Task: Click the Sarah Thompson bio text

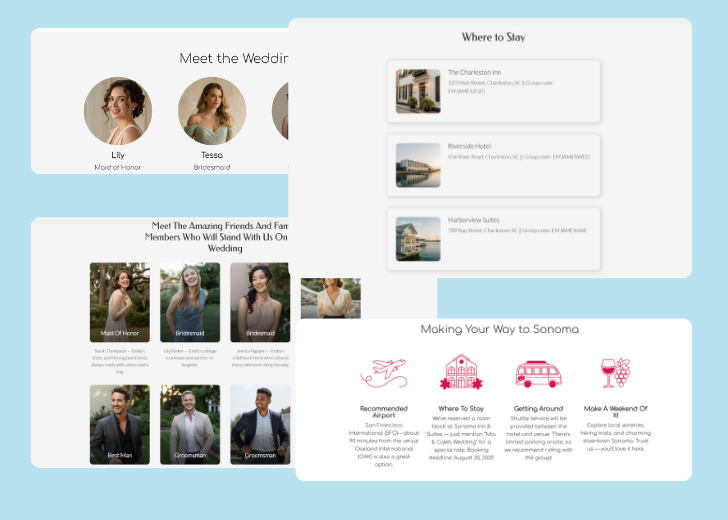Action: pos(120,361)
